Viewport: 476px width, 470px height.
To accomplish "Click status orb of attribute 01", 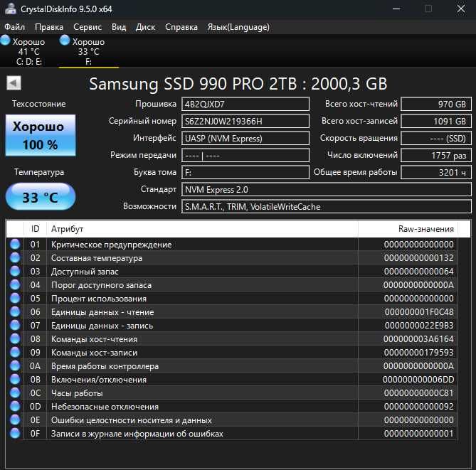I will 15,245.
